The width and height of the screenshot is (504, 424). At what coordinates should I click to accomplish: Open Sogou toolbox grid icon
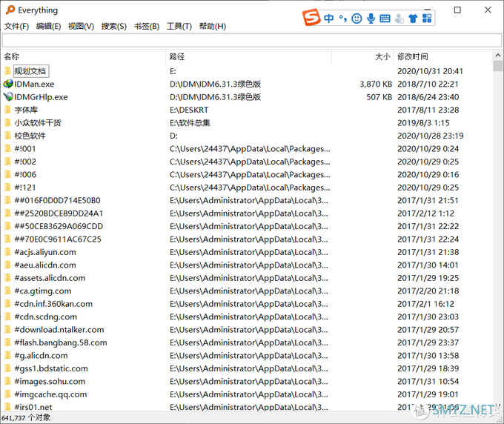tap(427, 19)
